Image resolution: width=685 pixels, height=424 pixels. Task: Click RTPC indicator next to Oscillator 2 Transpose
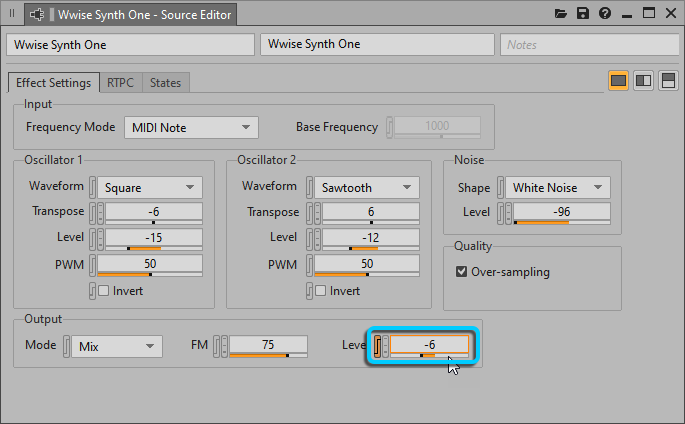(x=309, y=213)
